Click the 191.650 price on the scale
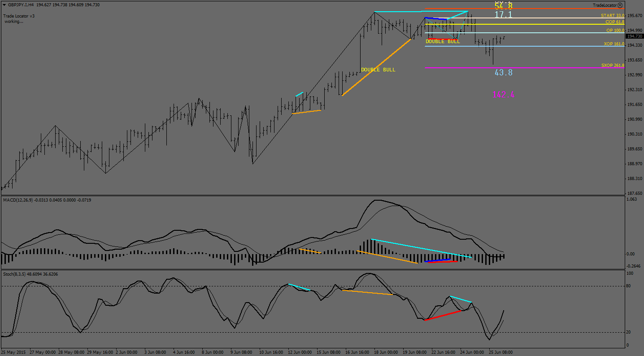This screenshot has height=356, width=644. tap(635, 105)
